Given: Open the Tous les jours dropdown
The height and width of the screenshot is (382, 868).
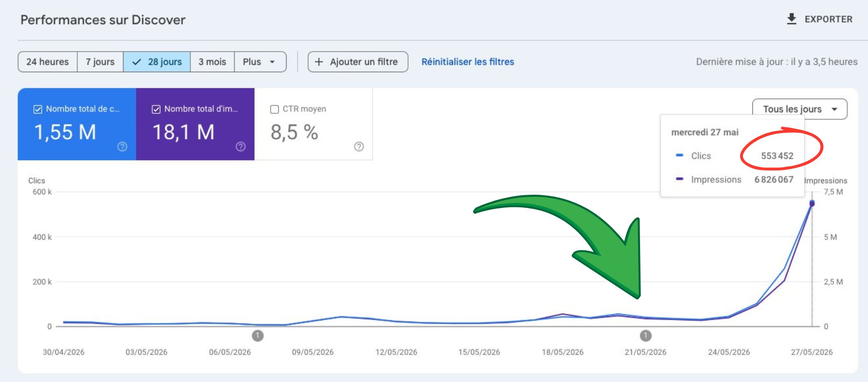Looking at the screenshot, I should point(800,109).
